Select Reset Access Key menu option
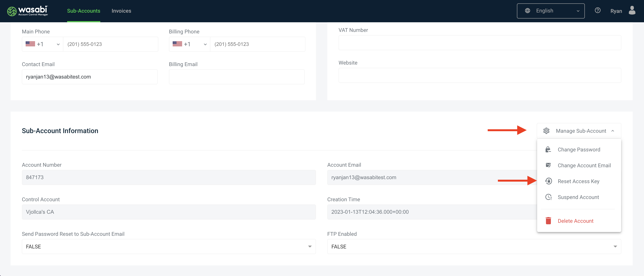Screen dimensions: 644x276 579,181
